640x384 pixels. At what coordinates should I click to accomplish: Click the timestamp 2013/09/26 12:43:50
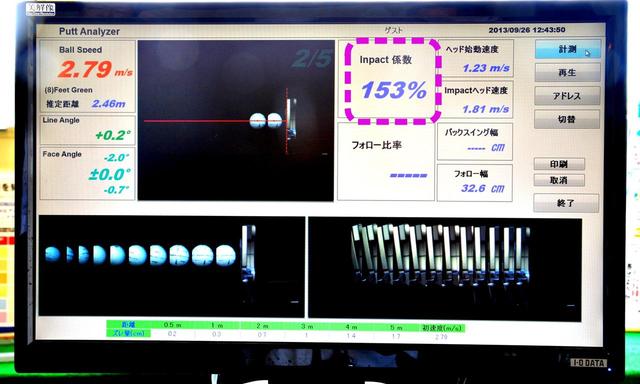pos(527,30)
